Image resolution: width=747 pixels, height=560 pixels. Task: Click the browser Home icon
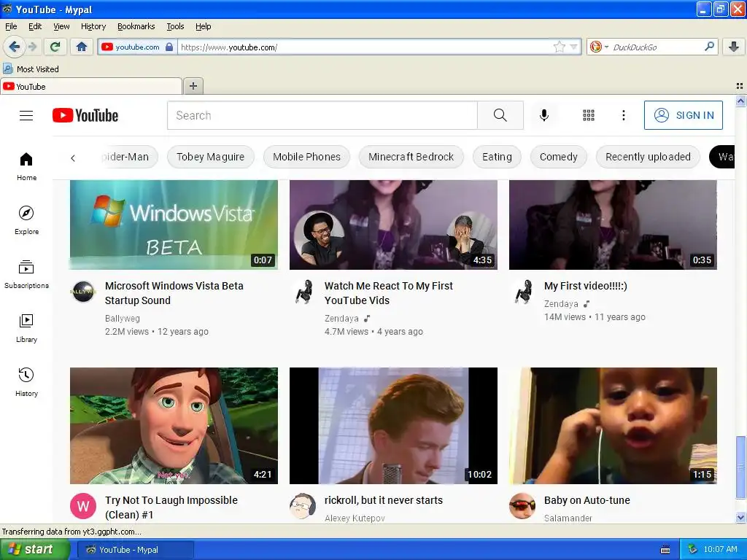(x=82, y=47)
